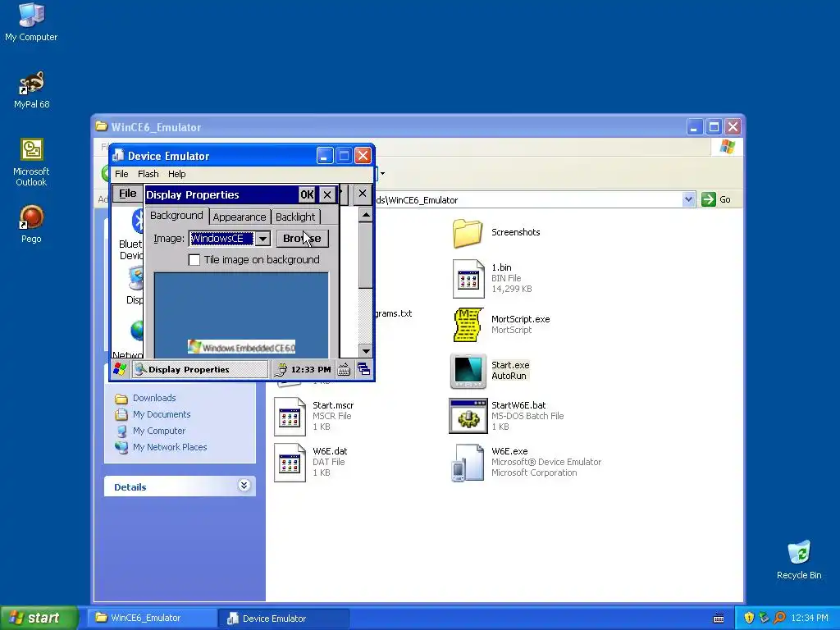The image size is (840, 630).
Task: Click the security shield icon in system tray
Action: pyautogui.click(x=749, y=618)
